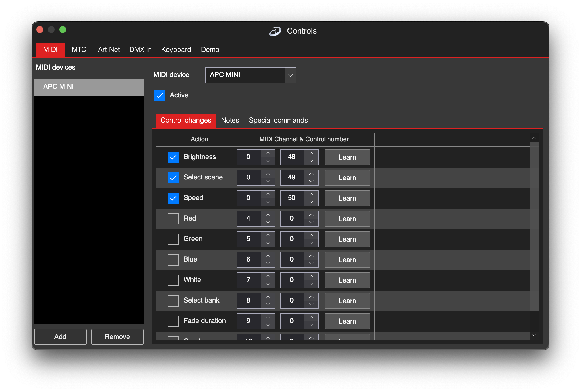Image resolution: width=581 pixels, height=392 pixels.
Task: Click the Green MIDI channel field 5
Action: pyautogui.click(x=249, y=239)
